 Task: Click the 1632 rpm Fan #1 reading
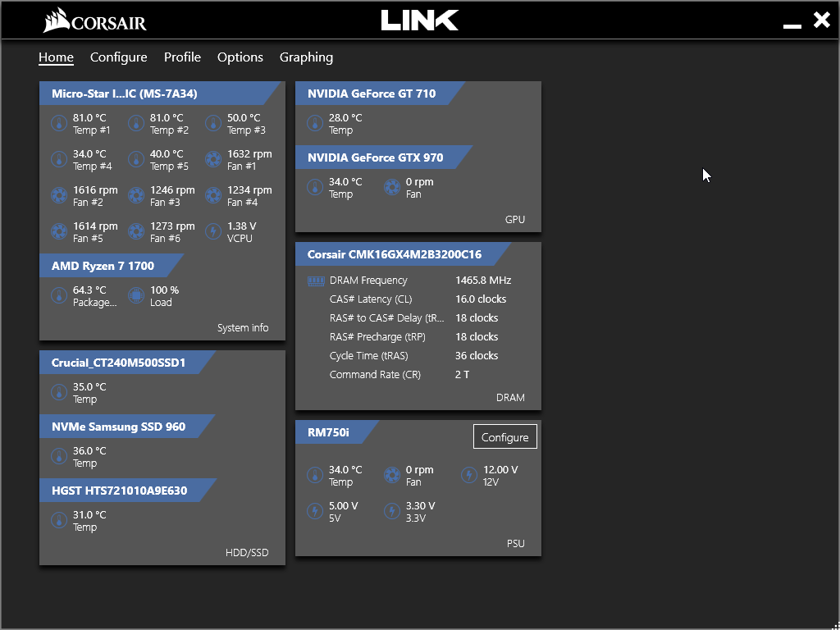point(249,154)
